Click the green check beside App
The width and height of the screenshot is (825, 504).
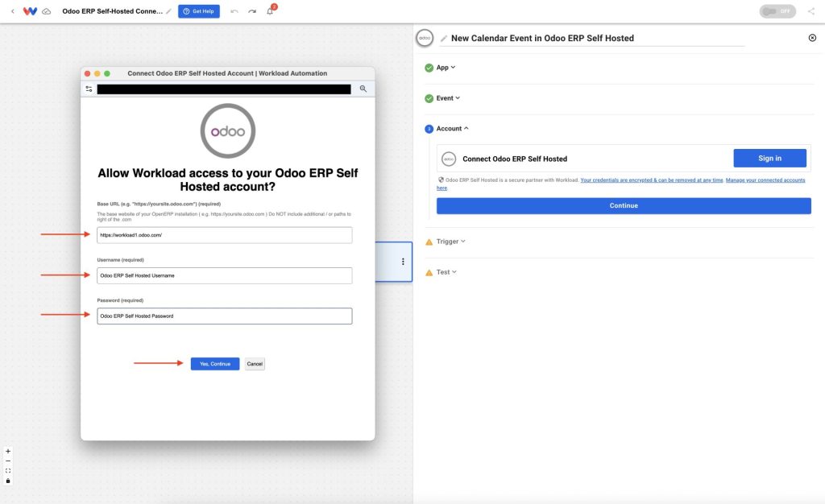click(429, 68)
